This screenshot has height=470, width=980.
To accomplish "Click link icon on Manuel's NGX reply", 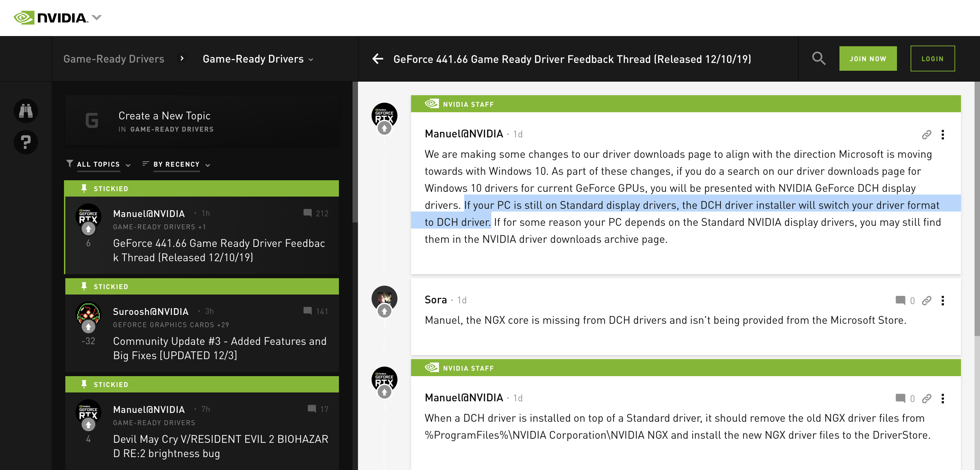I will click(x=926, y=398).
